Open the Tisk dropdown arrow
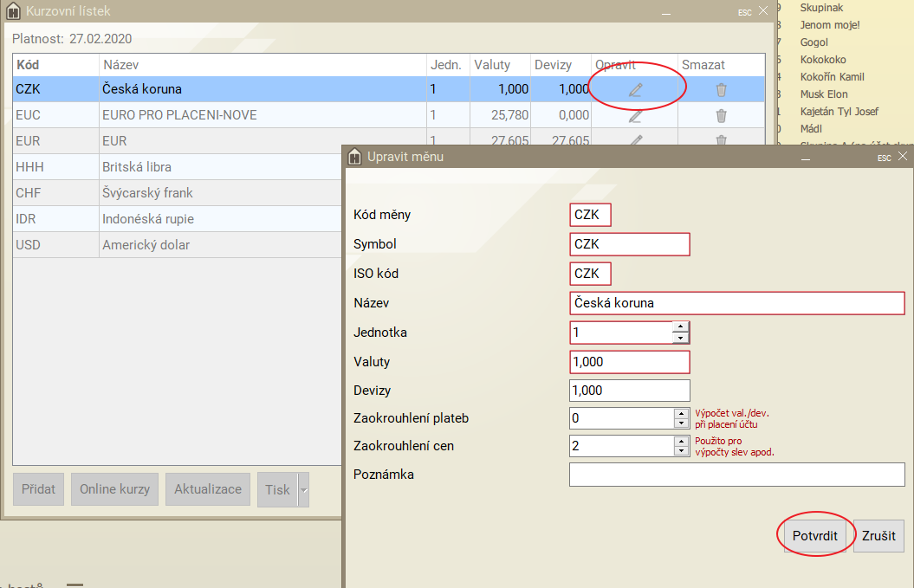The width and height of the screenshot is (914, 588). coord(303,489)
